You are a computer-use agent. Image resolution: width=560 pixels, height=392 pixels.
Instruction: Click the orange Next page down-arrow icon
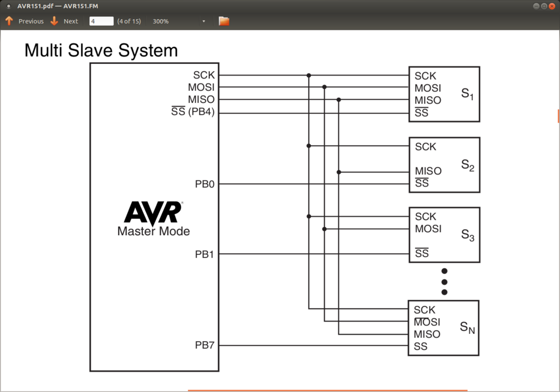[x=54, y=21]
